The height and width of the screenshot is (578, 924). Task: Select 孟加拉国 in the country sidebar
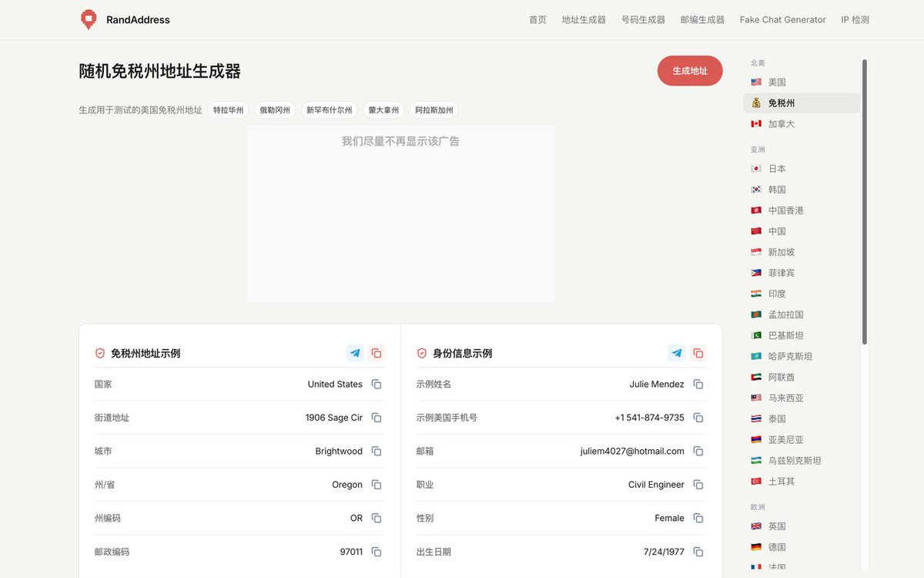click(x=801, y=314)
